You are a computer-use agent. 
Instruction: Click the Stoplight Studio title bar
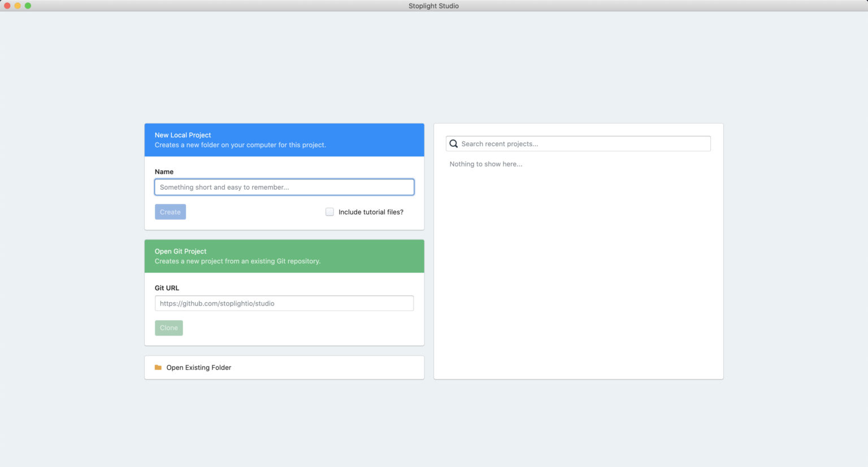(433, 6)
